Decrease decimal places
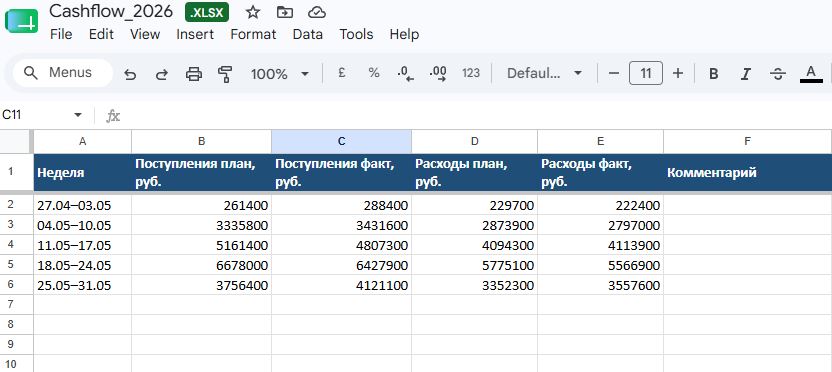The image size is (832, 372). (x=405, y=73)
